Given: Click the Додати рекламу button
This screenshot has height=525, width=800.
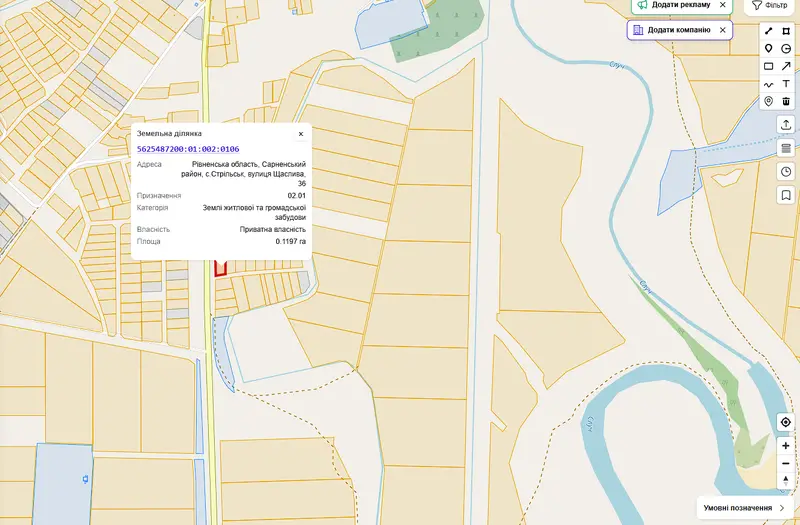Looking at the screenshot, I should [x=681, y=5].
